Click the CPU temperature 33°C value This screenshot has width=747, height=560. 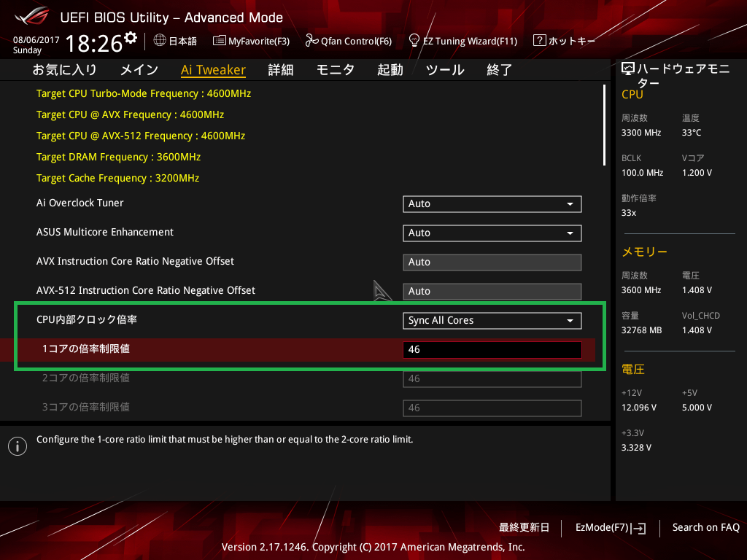[x=692, y=133]
